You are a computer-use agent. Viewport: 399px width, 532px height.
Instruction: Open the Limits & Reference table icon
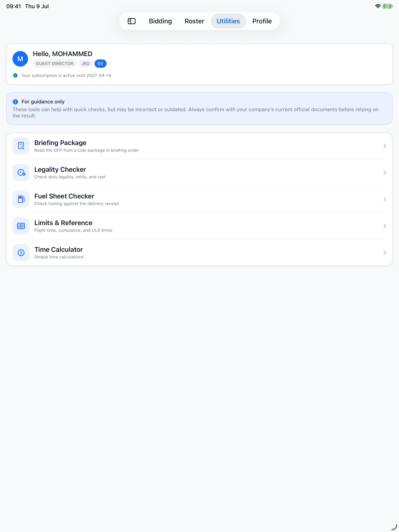click(21, 226)
